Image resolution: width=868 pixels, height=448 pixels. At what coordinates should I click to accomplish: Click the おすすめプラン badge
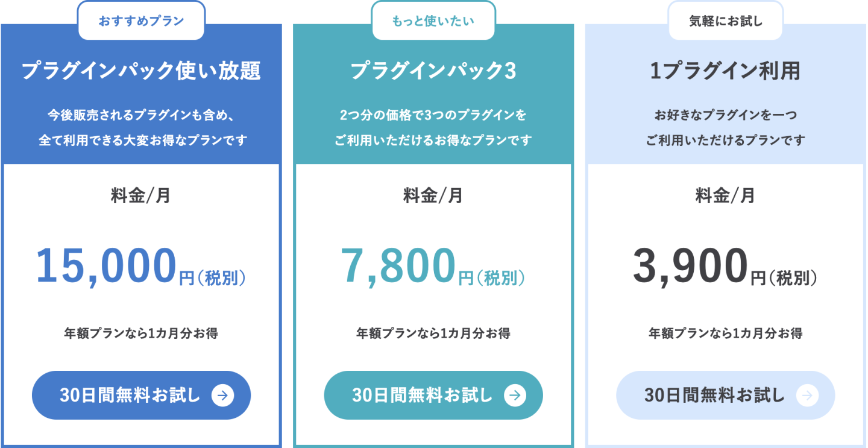click(142, 21)
